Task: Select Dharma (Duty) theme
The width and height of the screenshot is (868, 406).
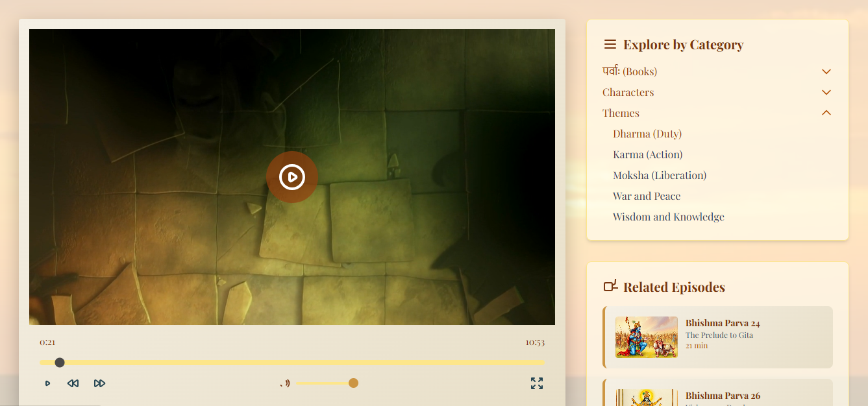Action: (x=647, y=134)
